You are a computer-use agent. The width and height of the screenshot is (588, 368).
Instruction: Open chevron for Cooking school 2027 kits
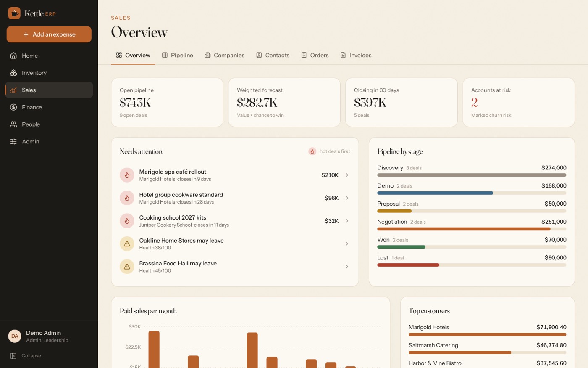[347, 221]
